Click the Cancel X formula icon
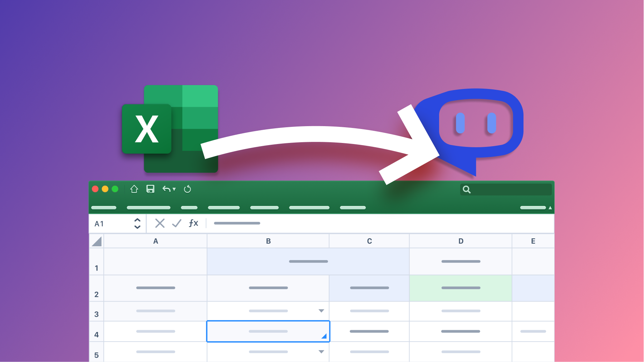The image size is (644, 362). (x=160, y=223)
